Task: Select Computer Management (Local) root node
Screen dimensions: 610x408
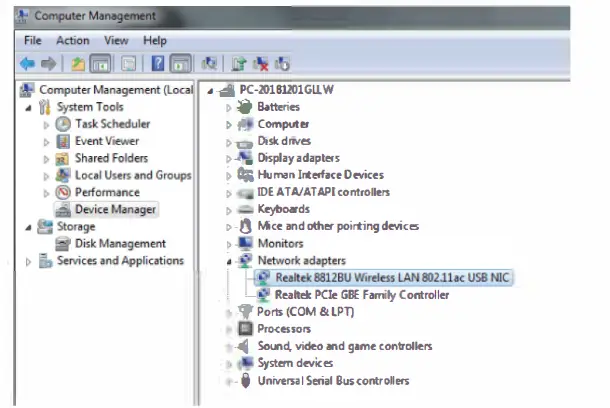Action: (116, 90)
